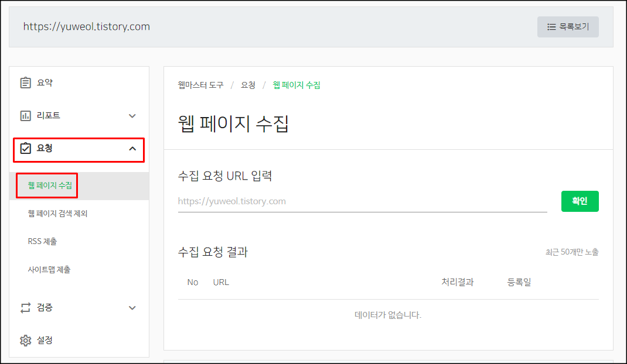Click the green 확인 button

[x=580, y=201]
